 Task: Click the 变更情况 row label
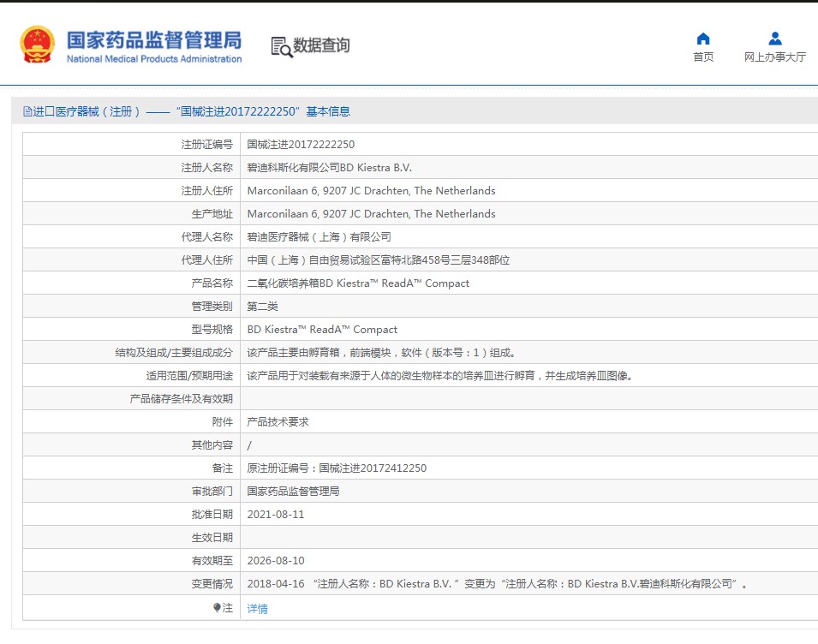(212, 583)
